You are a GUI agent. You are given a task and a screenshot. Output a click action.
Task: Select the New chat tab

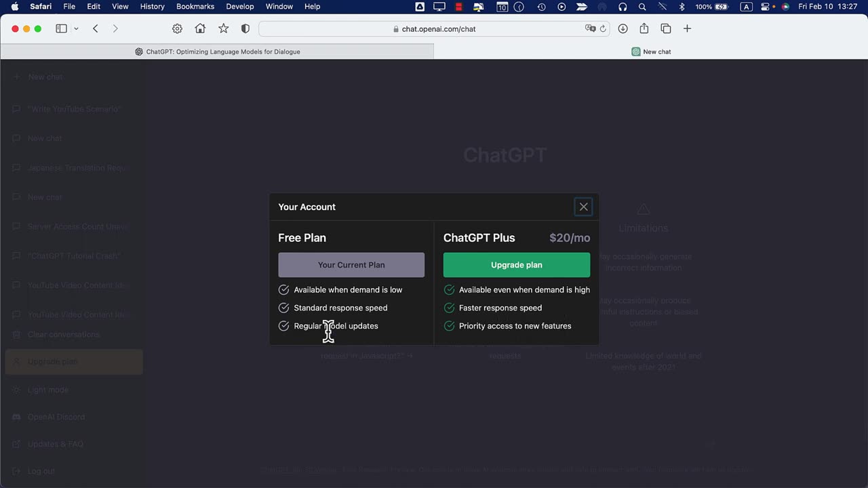coord(651,52)
